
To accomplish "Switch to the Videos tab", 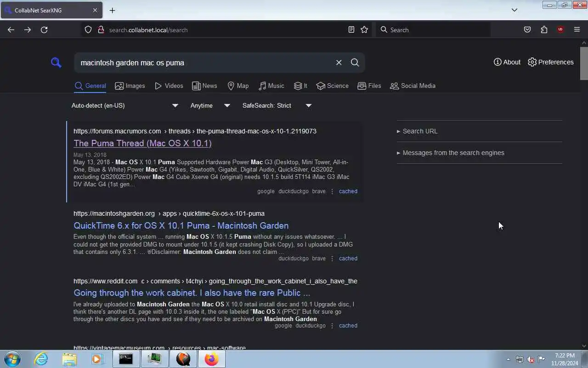I will pos(169,86).
